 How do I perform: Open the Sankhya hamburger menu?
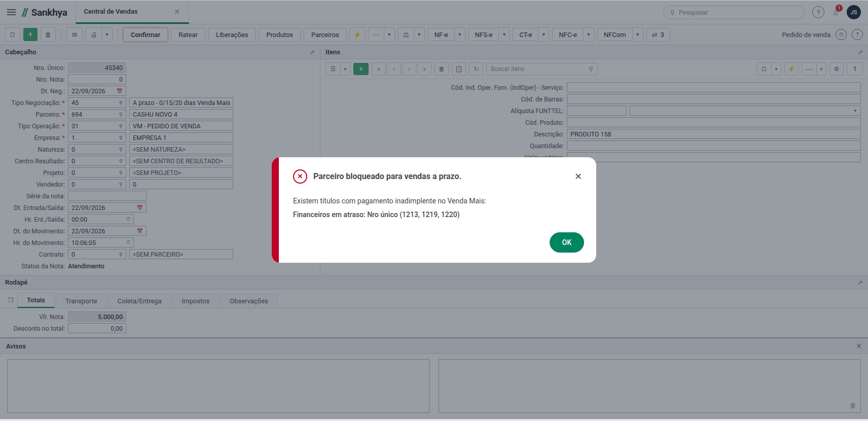click(11, 12)
